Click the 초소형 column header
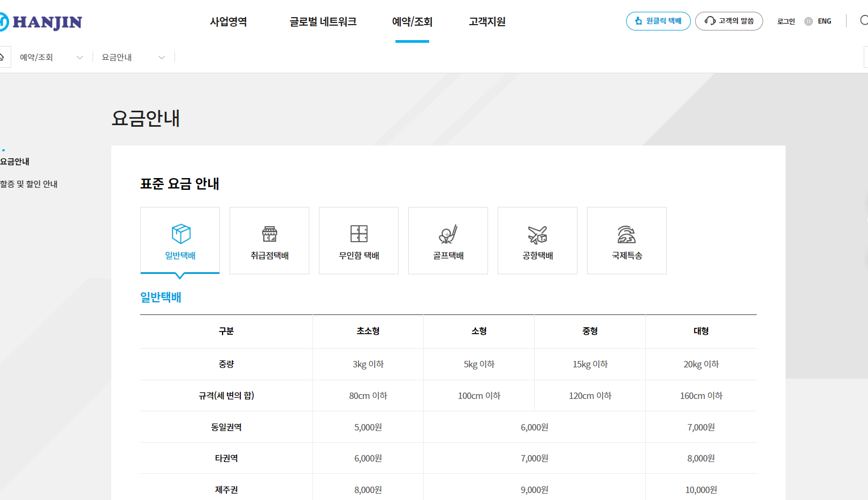The image size is (868, 500). tap(368, 331)
